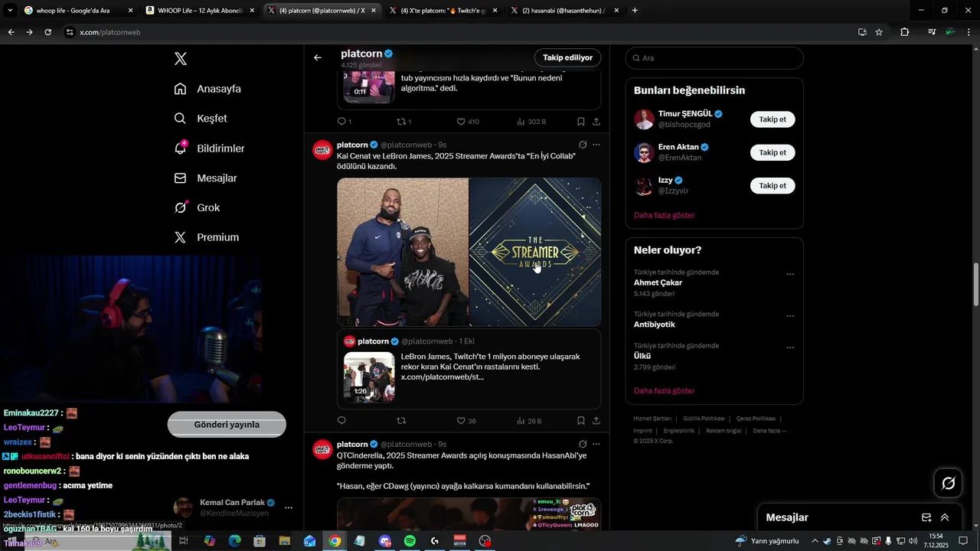Screen dimensions: 980x551
Task: Share the post with 410 likes
Action: (596, 121)
